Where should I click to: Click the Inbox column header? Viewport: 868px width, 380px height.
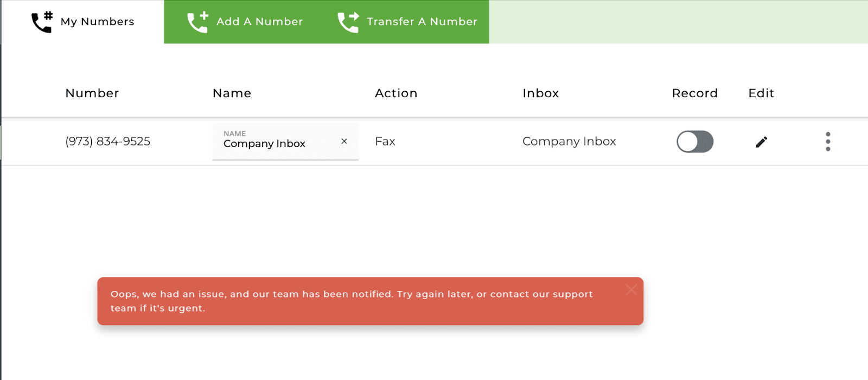[x=541, y=93]
